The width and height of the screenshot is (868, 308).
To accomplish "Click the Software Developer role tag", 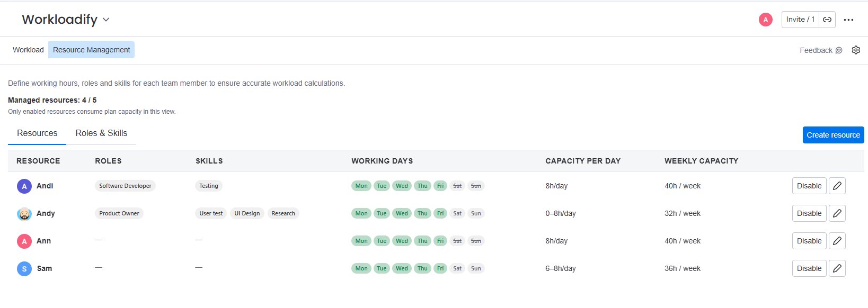I will (x=125, y=186).
